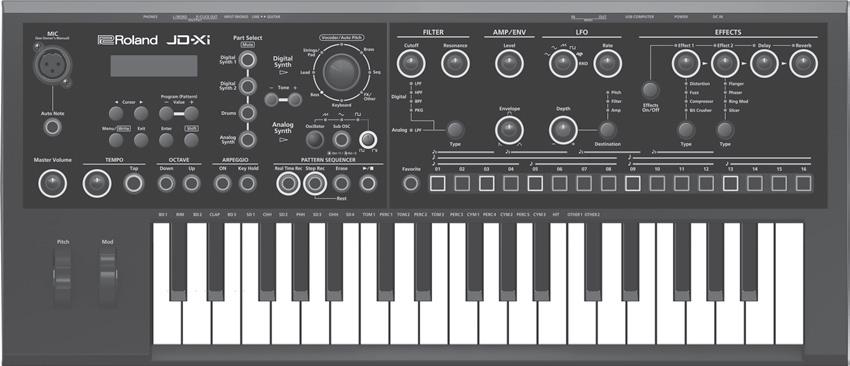Select the Digital Synth 1 part
The image size is (850, 366).
click(248, 60)
